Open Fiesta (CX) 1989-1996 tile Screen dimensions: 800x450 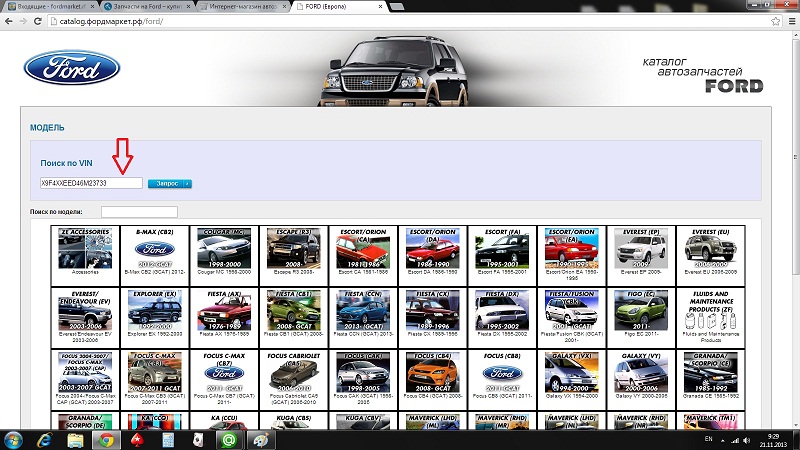432,317
